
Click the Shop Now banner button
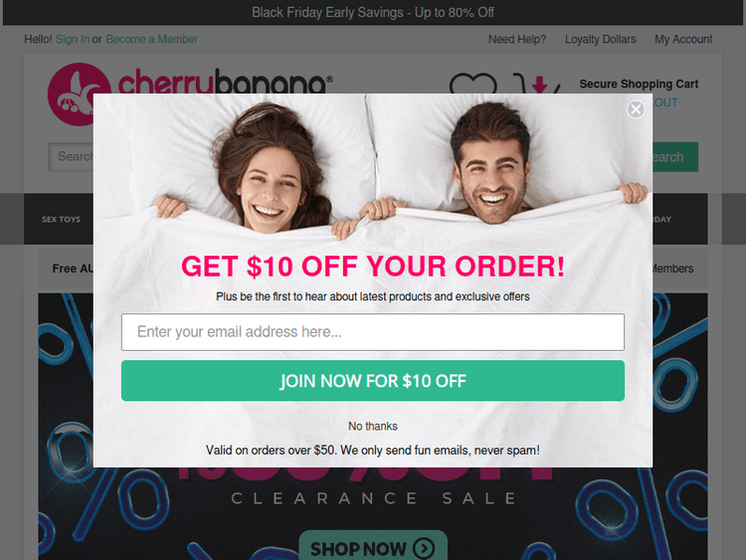pos(373,547)
